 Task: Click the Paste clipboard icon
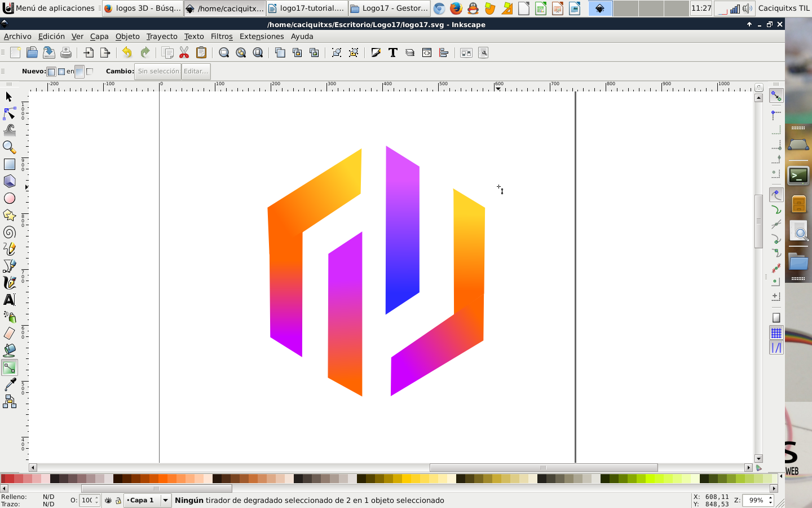(201, 52)
